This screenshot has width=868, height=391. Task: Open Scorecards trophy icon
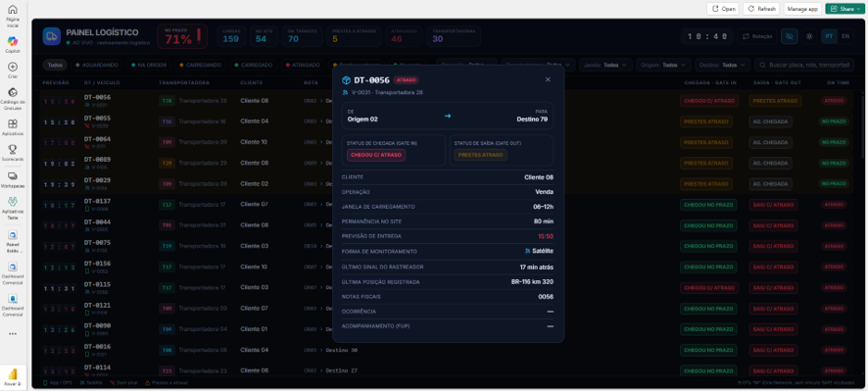click(x=12, y=149)
